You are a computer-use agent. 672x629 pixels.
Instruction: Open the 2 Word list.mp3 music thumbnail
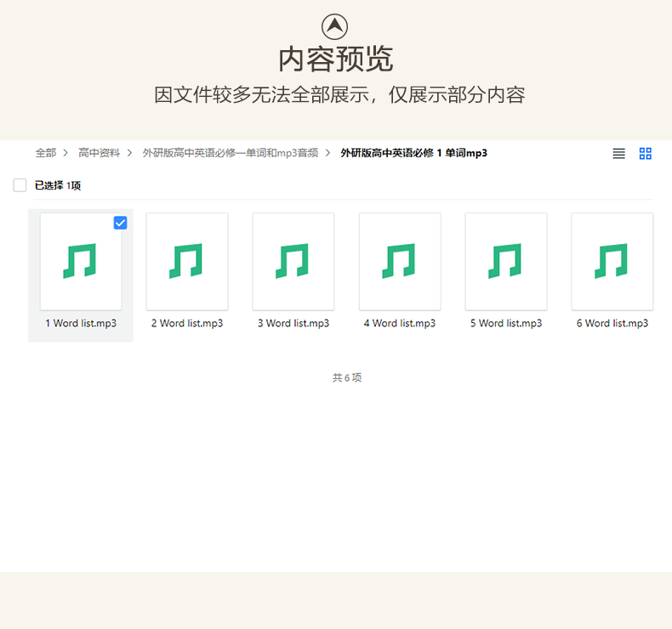[x=187, y=261]
